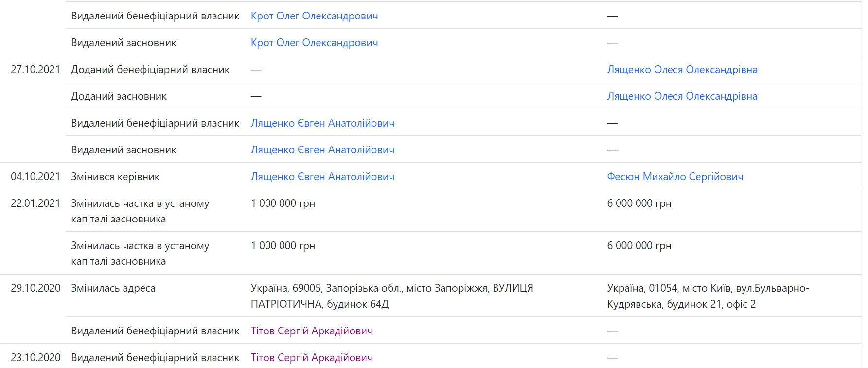Image resolution: width=868 pixels, height=368 pixels.
Task: Open Тітов Сергій link in 29.10.2020 group
Action: (312, 331)
